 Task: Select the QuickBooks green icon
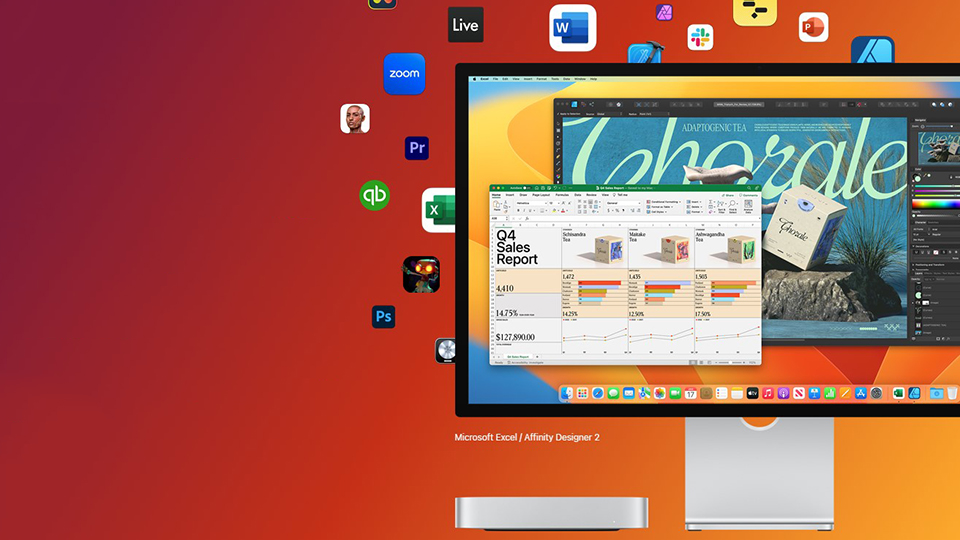pyautogui.click(x=374, y=195)
